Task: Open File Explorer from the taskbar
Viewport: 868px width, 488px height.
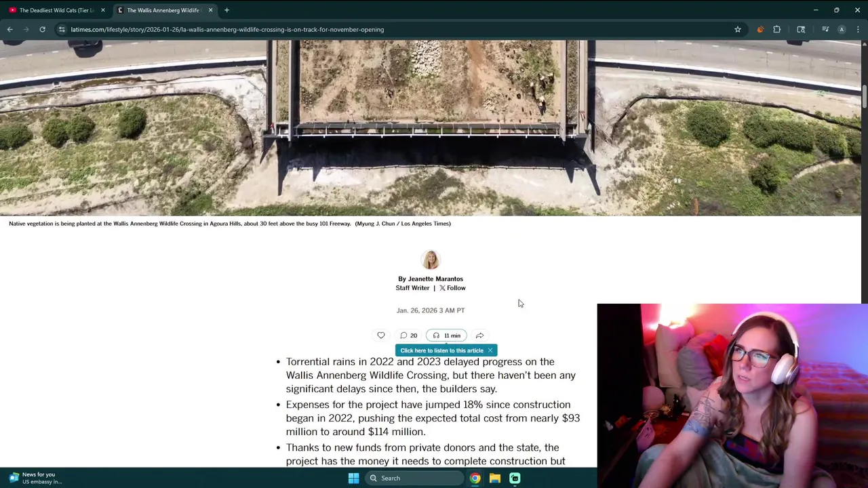Action: [x=495, y=478]
